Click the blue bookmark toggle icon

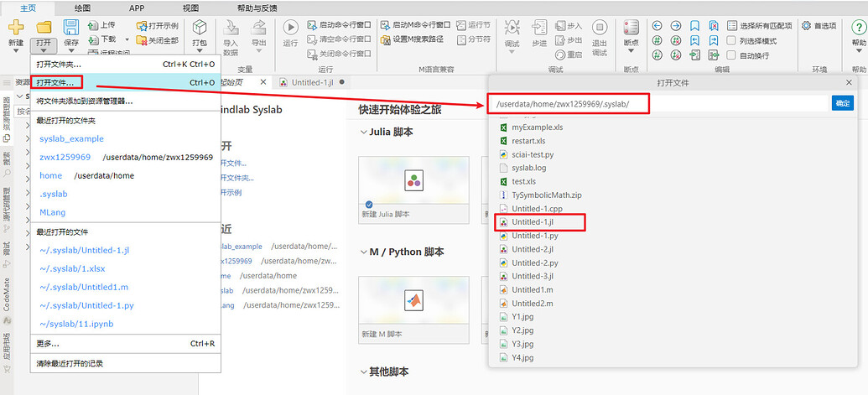pos(694,25)
